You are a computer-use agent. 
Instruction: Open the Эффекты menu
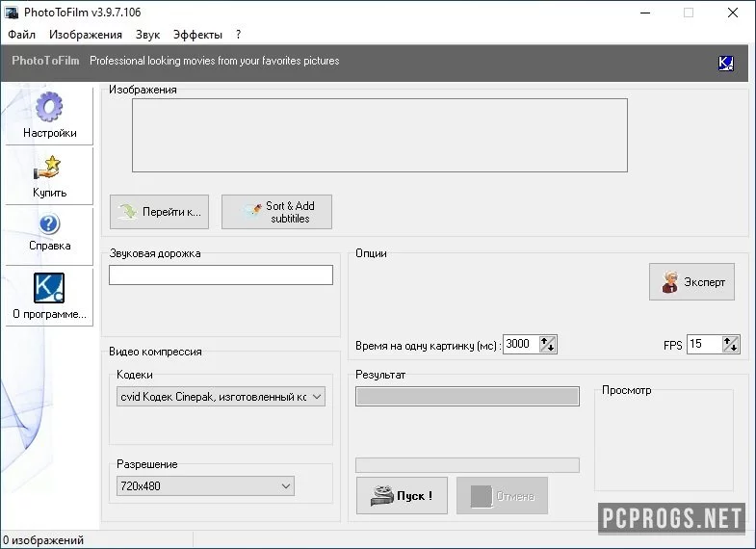tap(197, 35)
